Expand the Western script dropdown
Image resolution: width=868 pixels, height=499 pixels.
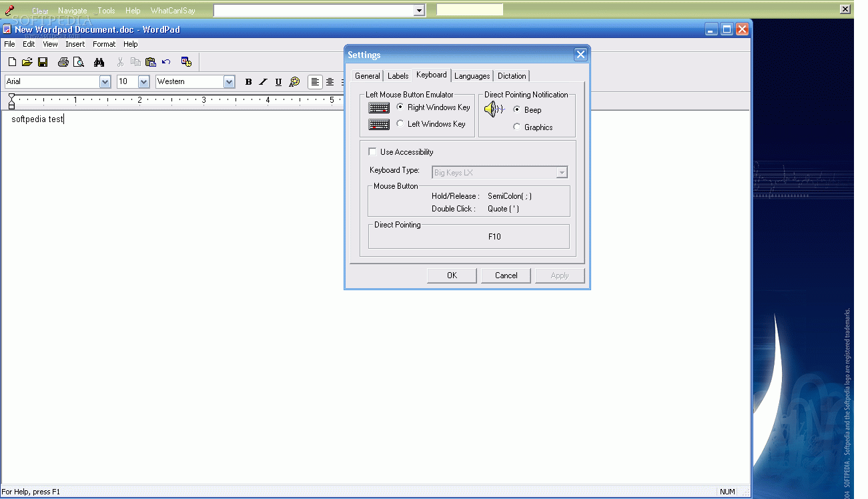click(230, 81)
